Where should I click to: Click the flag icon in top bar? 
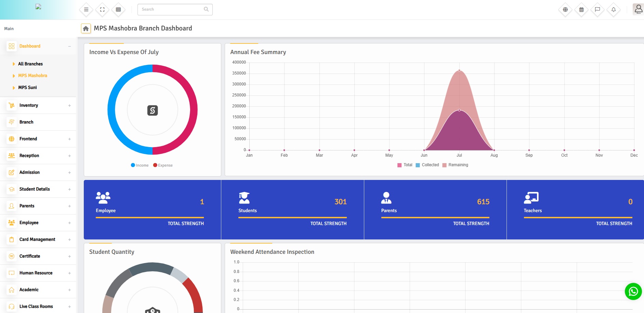(x=597, y=10)
